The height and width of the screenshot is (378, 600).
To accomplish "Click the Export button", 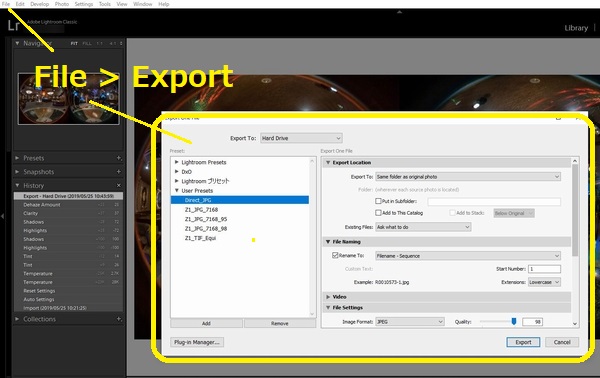I will [x=523, y=342].
